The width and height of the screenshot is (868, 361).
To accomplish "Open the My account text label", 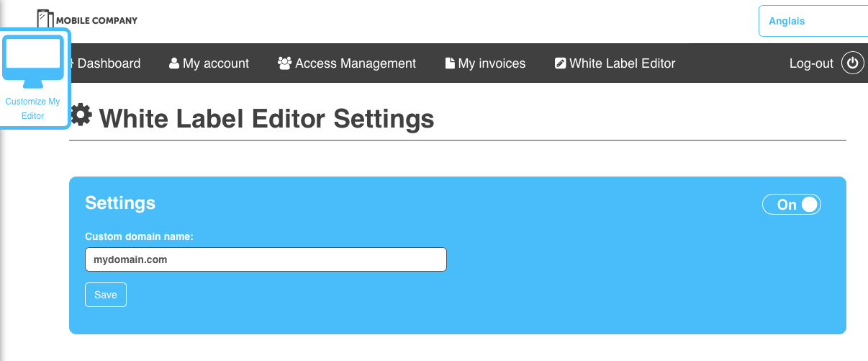I will coord(216,63).
